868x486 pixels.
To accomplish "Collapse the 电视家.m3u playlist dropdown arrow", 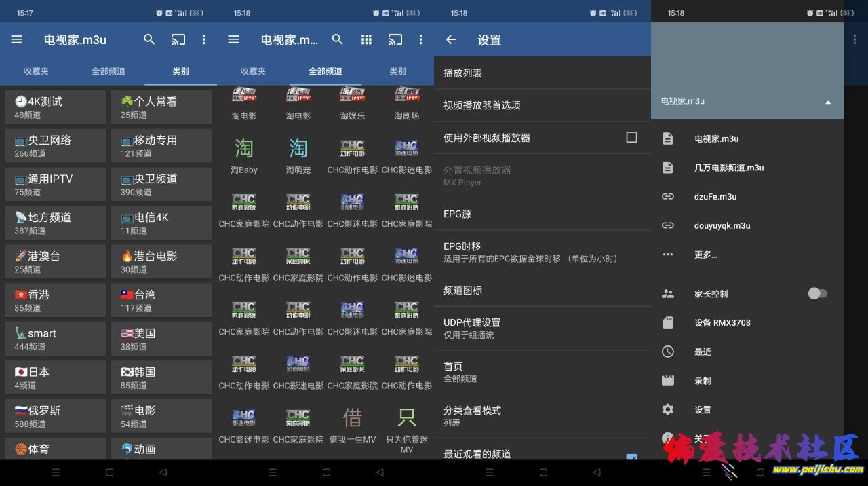I will coord(827,102).
